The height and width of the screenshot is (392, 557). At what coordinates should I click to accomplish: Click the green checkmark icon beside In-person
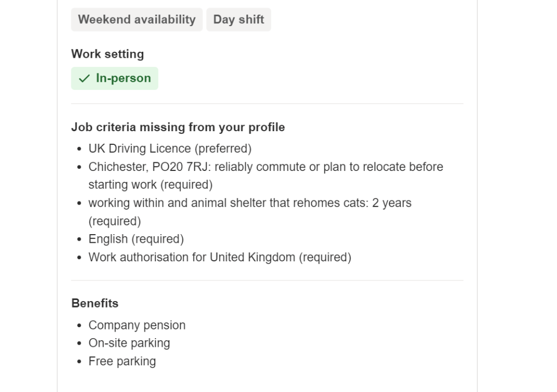click(84, 78)
